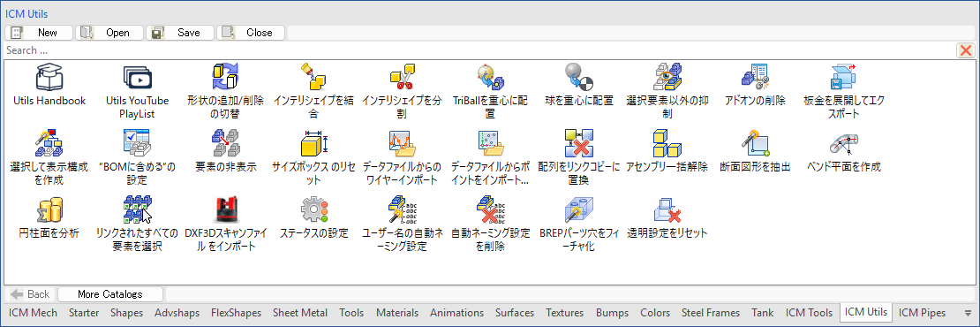The height and width of the screenshot is (327, 980).
Task: Click データファイルからのワイヤーインポート icon
Action: point(403,144)
